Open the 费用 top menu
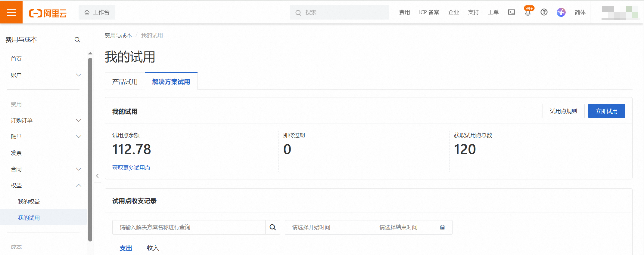 tap(405, 12)
